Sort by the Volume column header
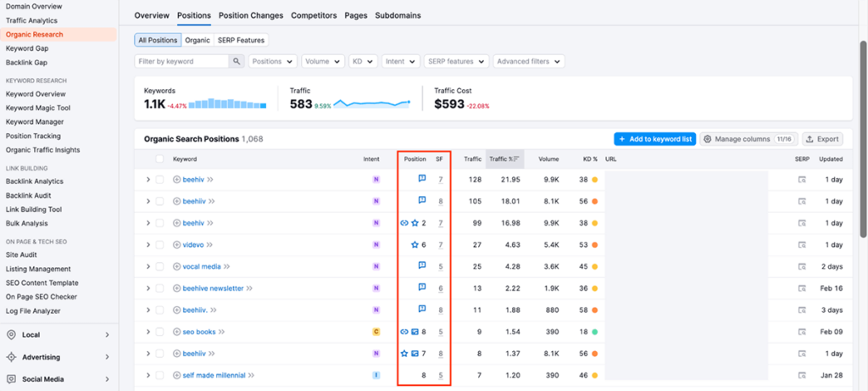 coord(548,159)
